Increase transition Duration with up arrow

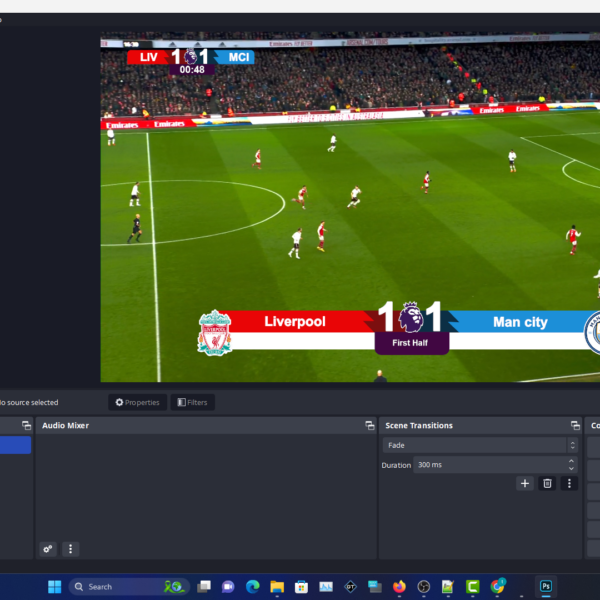coord(571,461)
